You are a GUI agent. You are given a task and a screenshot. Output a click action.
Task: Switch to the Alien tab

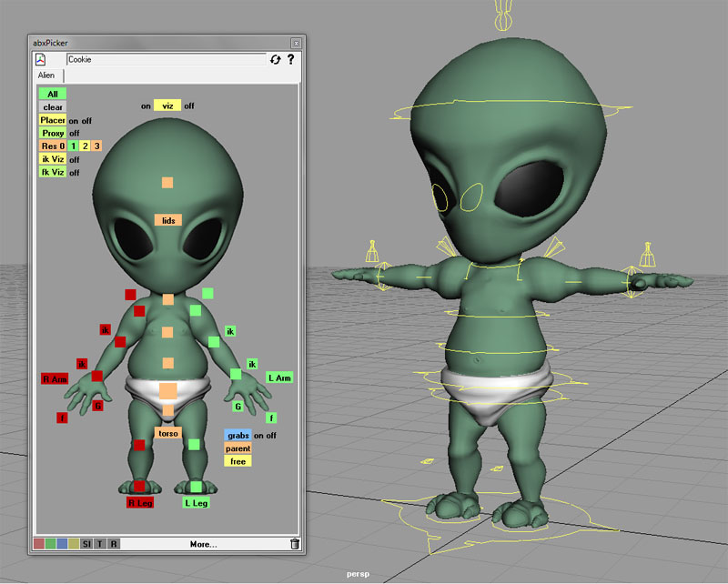(46, 76)
